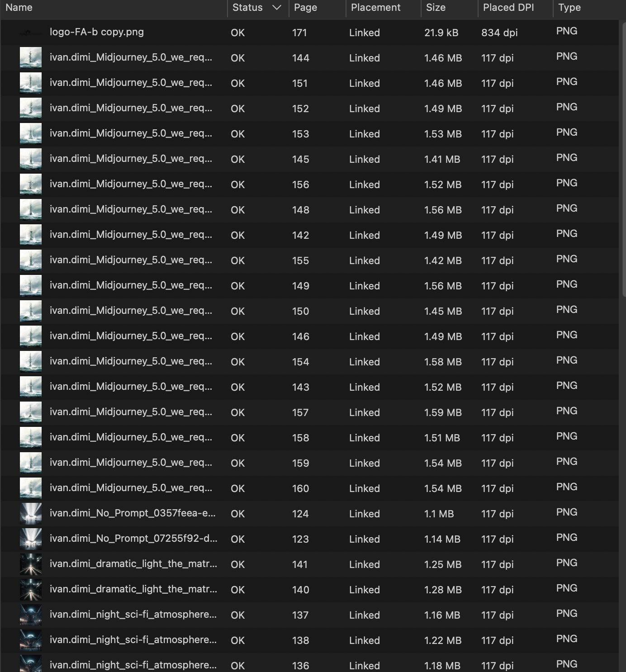Select the No_Prompt_07255f92 thumbnail
The height and width of the screenshot is (672, 626).
click(31, 539)
